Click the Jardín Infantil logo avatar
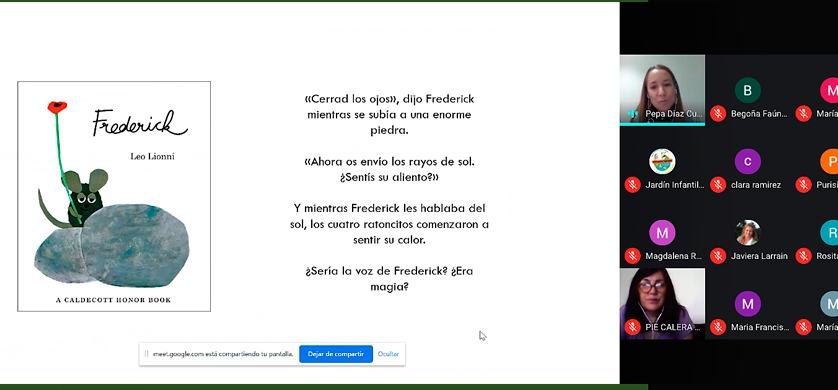Image resolution: width=838 pixels, height=390 pixels. pos(662,161)
